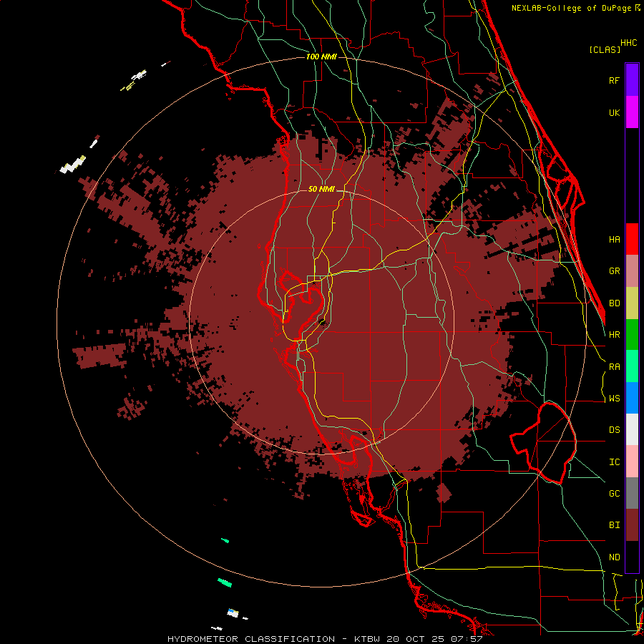Image resolution: width=644 pixels, height=644 pixels.
Task: Click the "GC" legend label
Action: pyautogui.click(x=614, y=494)
